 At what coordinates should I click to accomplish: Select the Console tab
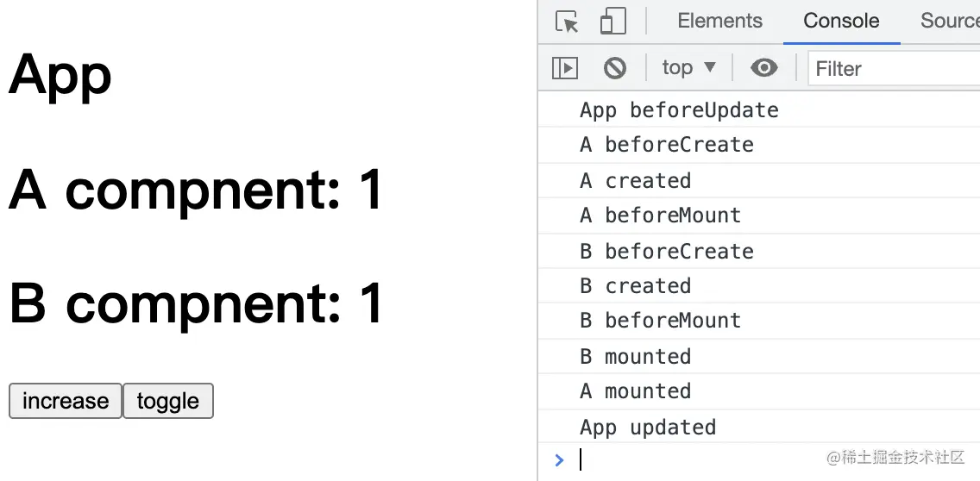[841, 22]
